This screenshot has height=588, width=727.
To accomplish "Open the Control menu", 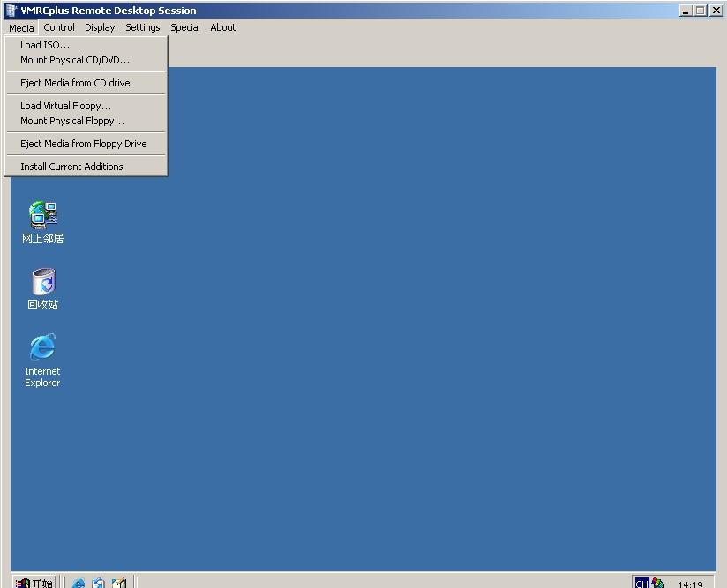I will (59, 27).
